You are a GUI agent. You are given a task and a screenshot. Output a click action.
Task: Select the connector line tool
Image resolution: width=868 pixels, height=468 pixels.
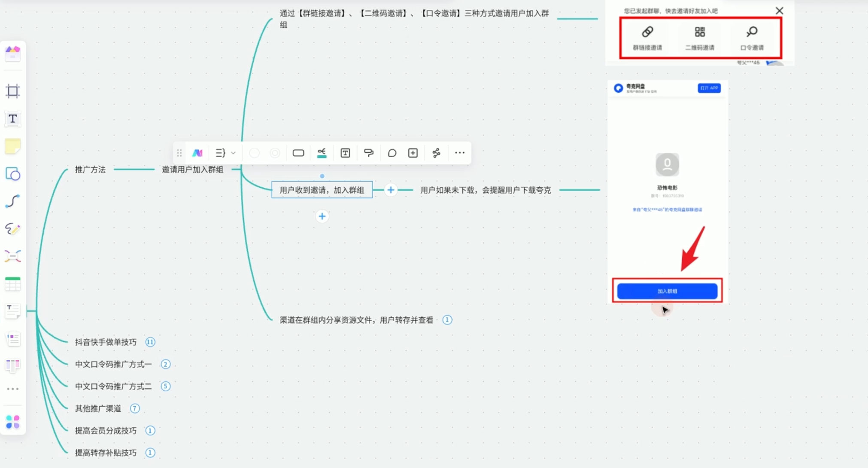pyautogui.click(x=13, y=201)
